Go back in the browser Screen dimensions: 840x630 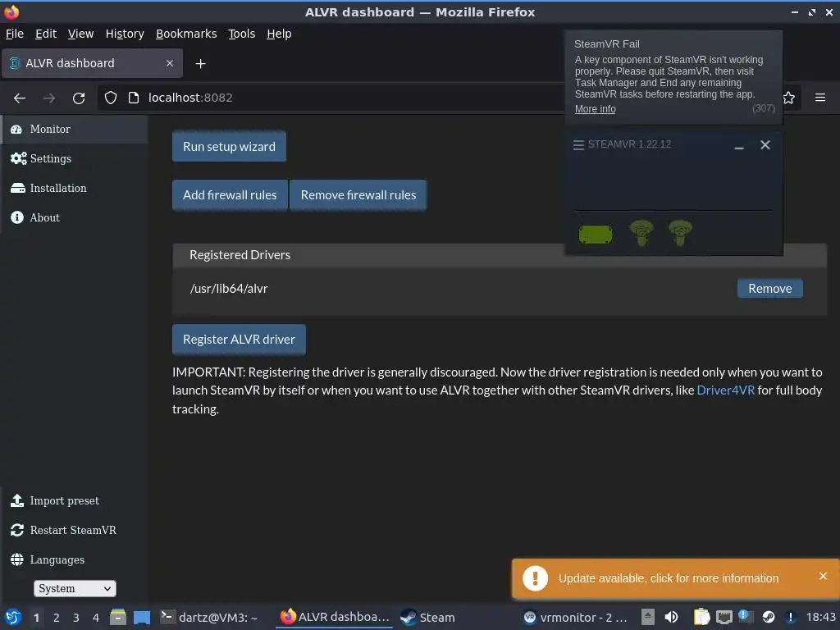coord(20,98)
